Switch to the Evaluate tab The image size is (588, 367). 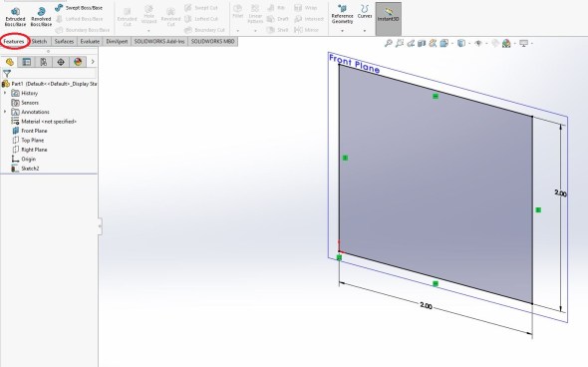90,42
